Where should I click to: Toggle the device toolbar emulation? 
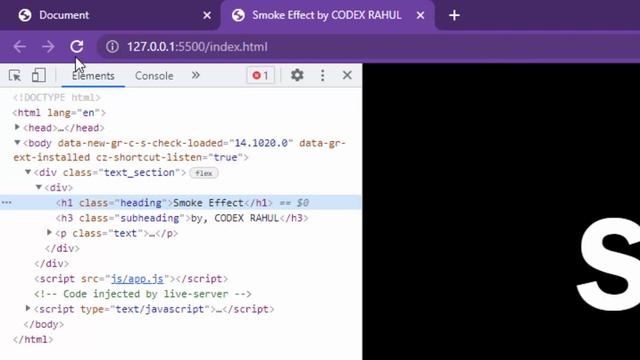click(38, 76)
